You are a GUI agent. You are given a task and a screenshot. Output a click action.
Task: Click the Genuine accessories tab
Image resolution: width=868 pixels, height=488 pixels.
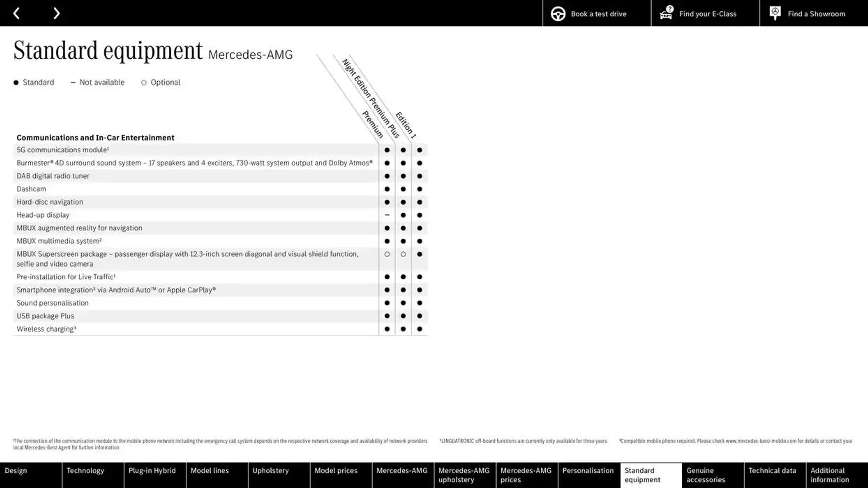coord(705,475)
